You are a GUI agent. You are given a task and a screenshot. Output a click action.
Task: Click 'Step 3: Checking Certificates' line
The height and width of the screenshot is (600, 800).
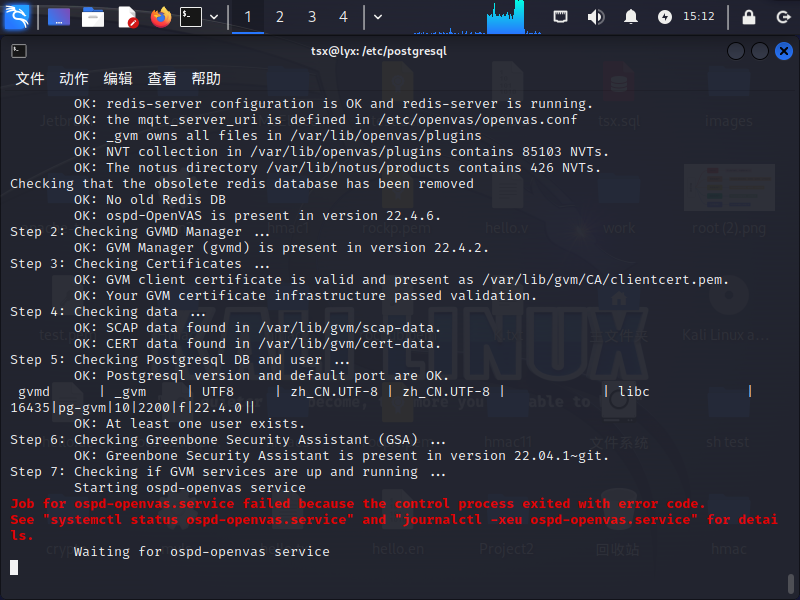(x=140, y=264)
